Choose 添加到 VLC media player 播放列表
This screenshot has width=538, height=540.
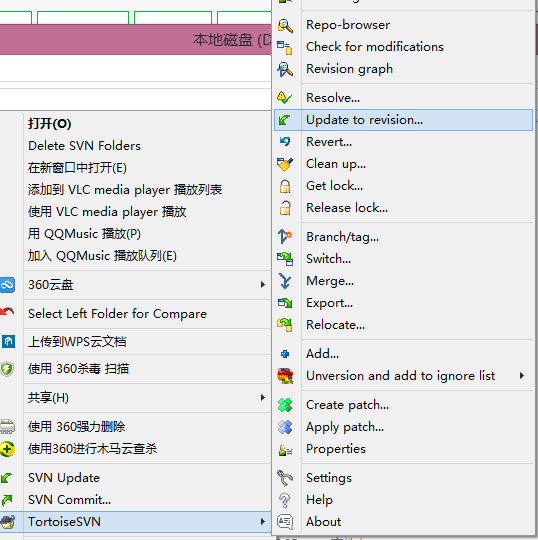click(136, 190)
